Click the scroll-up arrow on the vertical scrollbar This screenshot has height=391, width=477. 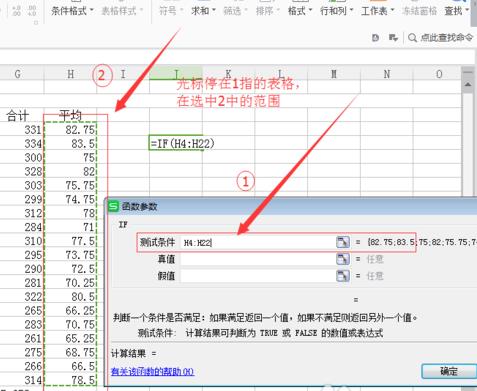coord(468,85)
